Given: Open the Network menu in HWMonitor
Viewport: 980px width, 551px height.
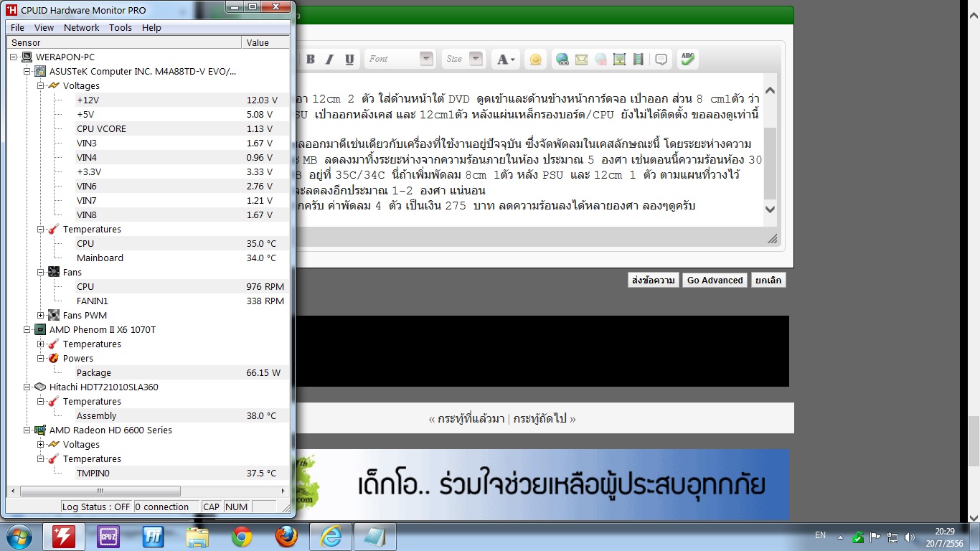Looking at the screenshot, I should pos(81,27).
